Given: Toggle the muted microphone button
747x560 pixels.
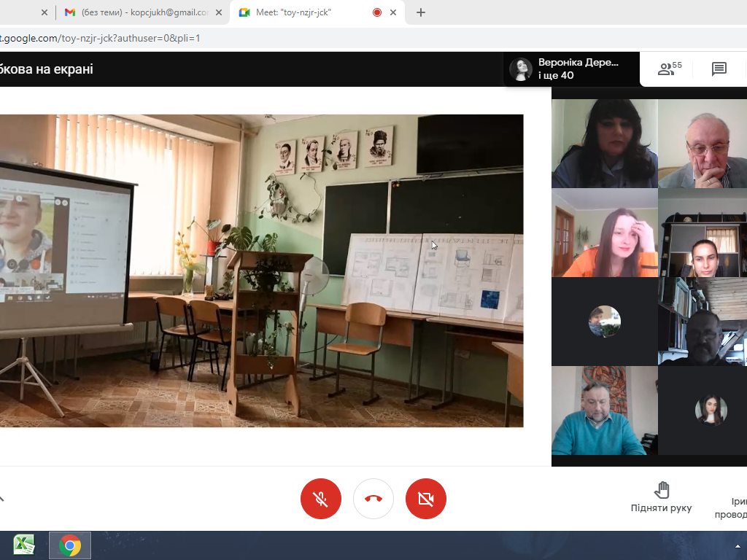Looking at the screenshot, I should (x=320, y=499).
